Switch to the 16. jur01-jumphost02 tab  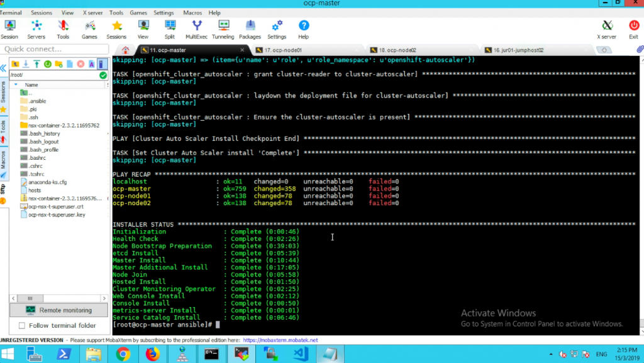point(518,50)
